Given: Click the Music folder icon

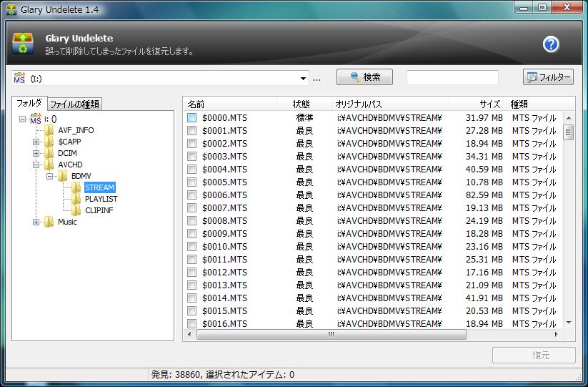Looking at the screenshot, I should point(49,222).
